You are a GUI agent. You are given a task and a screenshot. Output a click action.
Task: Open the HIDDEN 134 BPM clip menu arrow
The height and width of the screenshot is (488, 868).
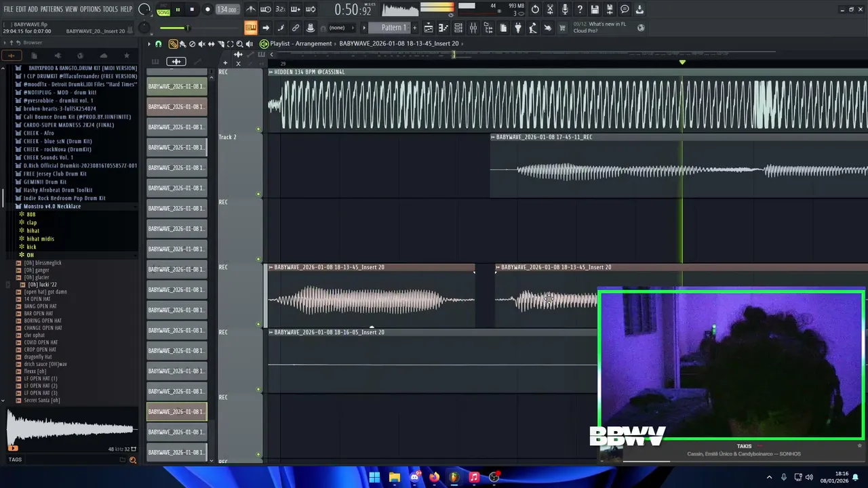(x=271, y=72)
